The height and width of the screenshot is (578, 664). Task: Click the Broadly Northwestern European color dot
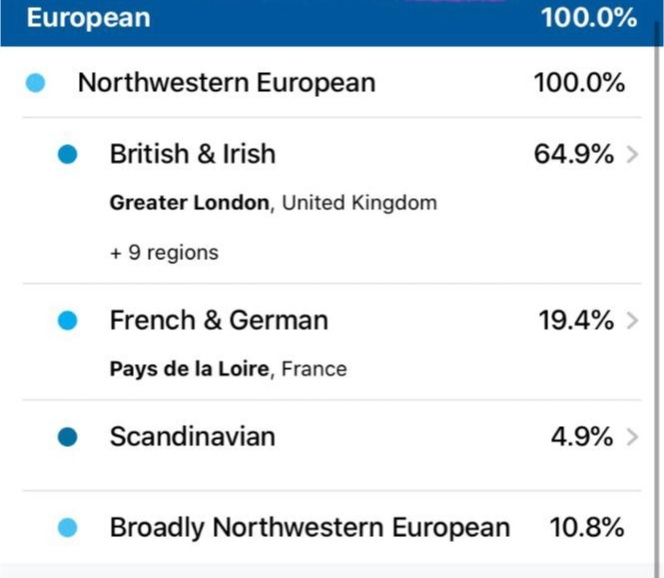point(68,527)
